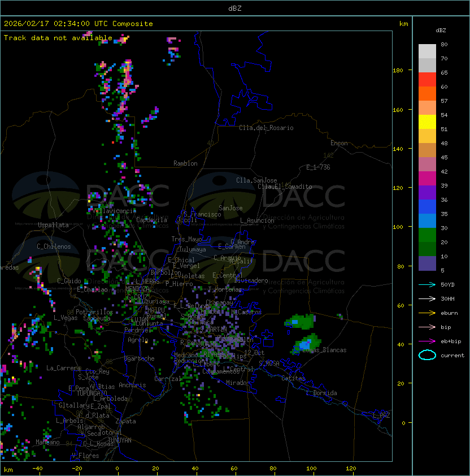
Task: Click the cyan 50YD arrow icon
Action: 427,284
